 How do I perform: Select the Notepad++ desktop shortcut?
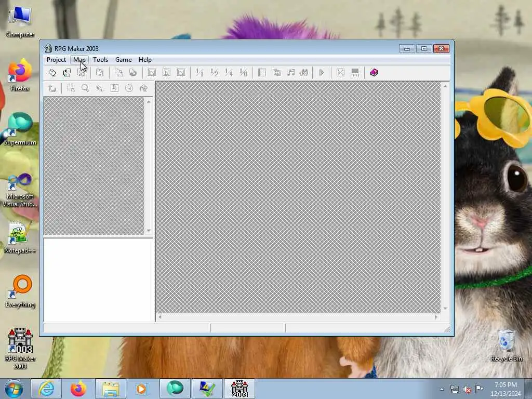tap(20, 237)
